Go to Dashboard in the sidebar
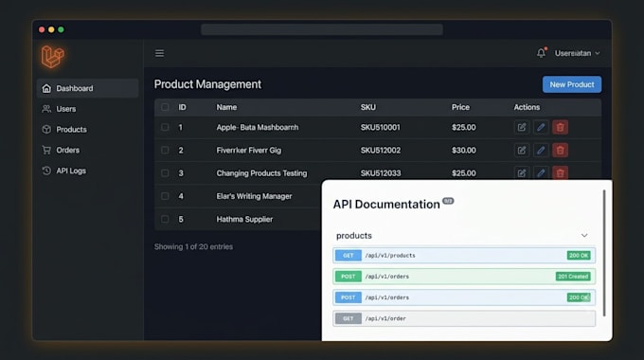 pyautogui.click(x=87, y=88)
